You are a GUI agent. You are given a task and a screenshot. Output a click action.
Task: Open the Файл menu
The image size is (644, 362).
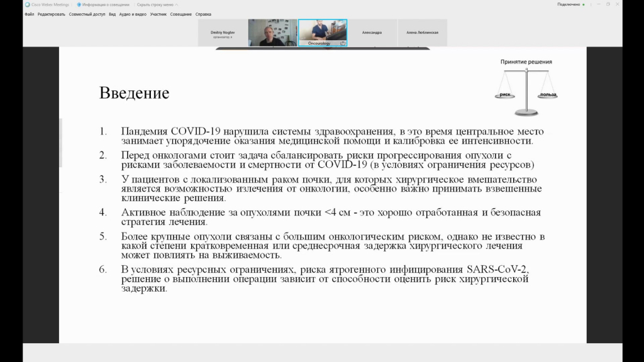pyautogui.click(x=29, y=14)
